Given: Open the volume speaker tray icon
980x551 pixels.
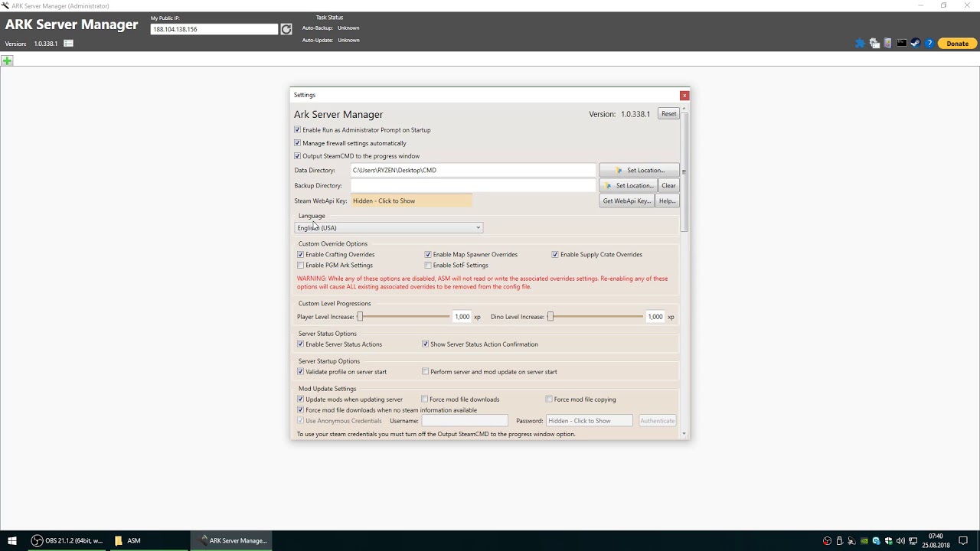Looking at the screenshot, I should pos(900,541).
